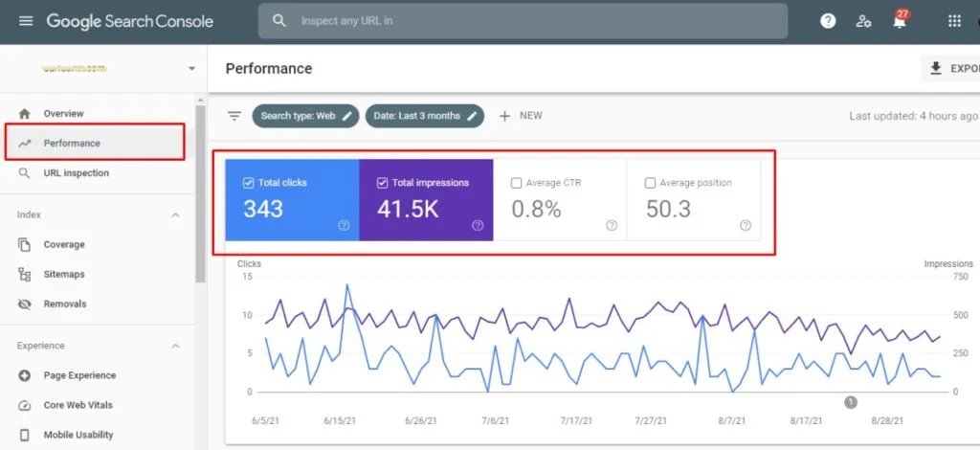Collapse the Experience section
980x450 pixels.
[x=176, y=347]
